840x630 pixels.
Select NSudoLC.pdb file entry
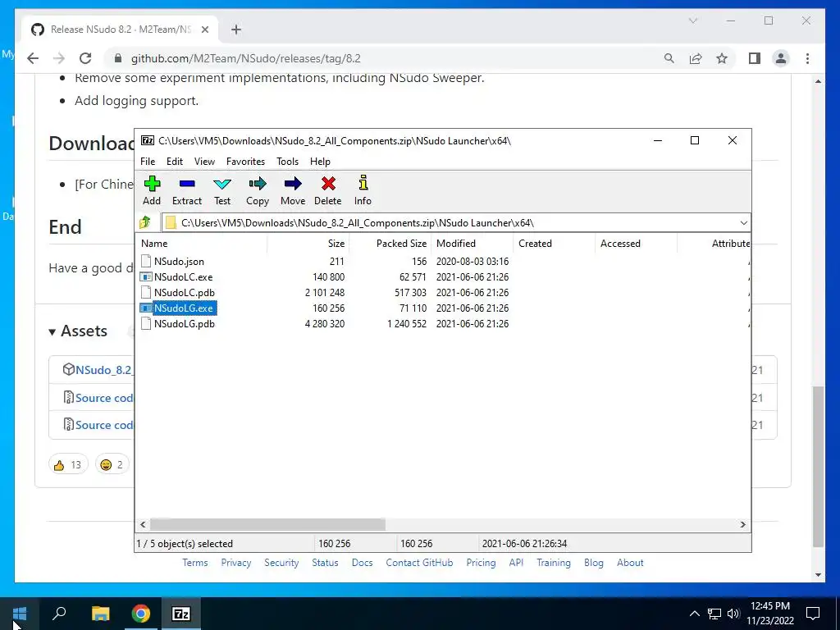click(x=185, y=293)
